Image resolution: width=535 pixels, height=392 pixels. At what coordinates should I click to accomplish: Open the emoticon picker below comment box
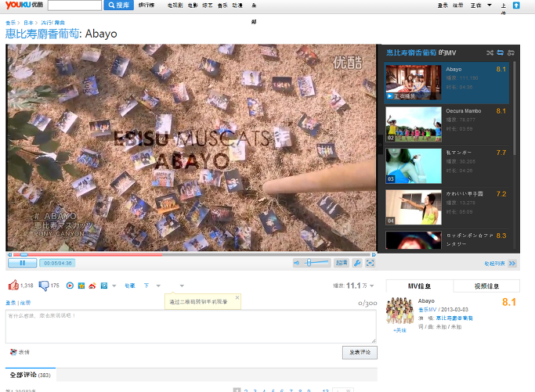click(x=20, y=352)
